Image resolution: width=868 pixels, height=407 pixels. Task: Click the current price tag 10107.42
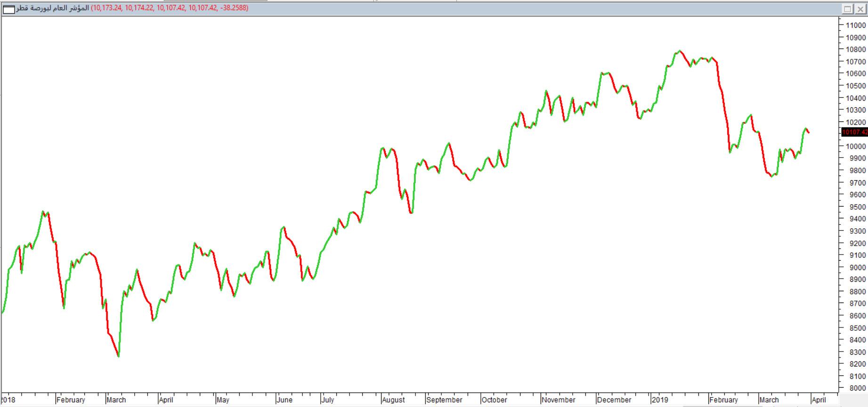click(x=854, y=133)
